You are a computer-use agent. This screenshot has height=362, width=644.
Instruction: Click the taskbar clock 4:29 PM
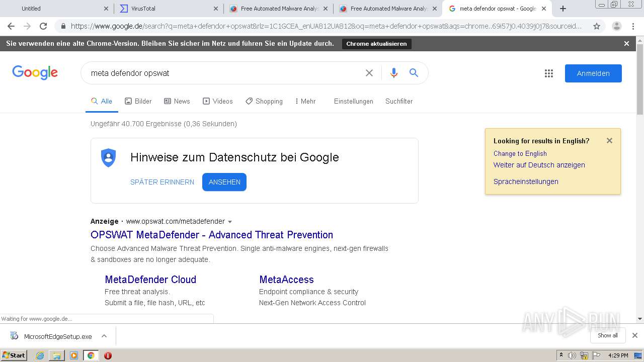point(618,355)
